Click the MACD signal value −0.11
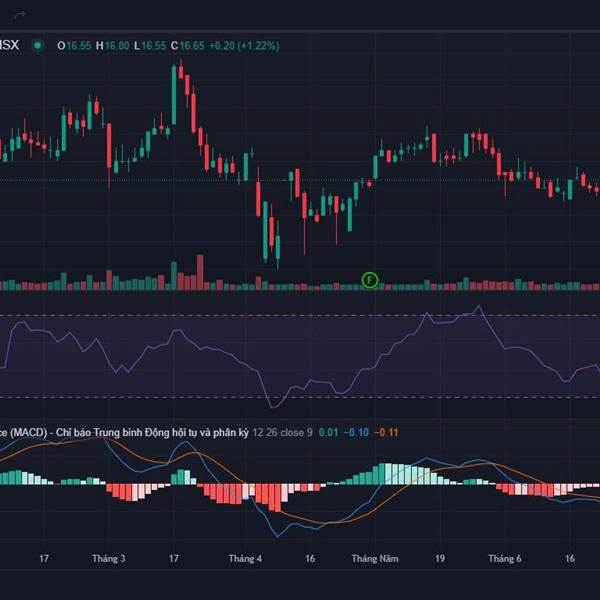This screenshot has width=600, height=600. click(386, 432)
